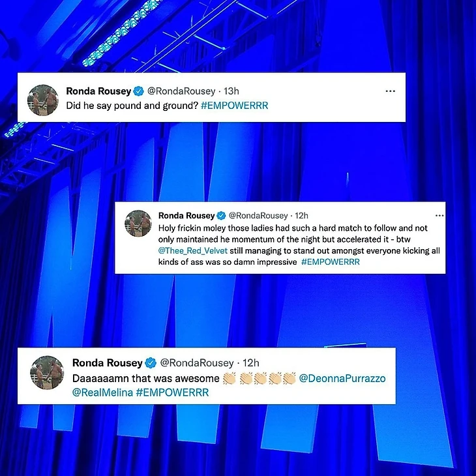Open more options on the Holy frickin moley tweet
The image size is (476, 476).
(439, 216)
